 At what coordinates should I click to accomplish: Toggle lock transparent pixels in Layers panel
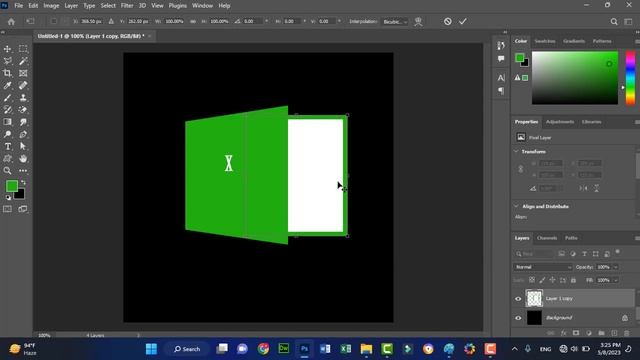click(x=532, y=280)
